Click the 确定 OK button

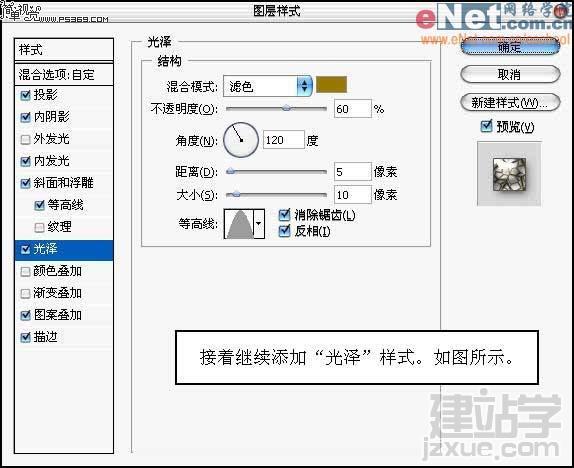coord(510,47)
